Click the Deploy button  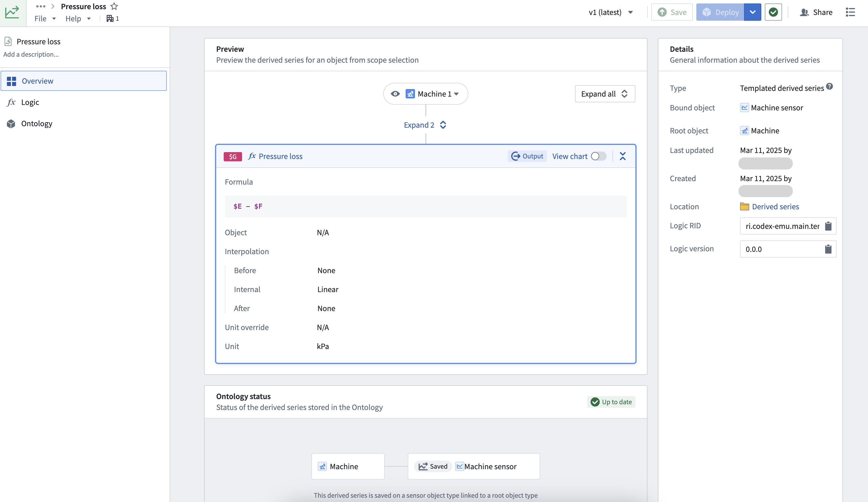click(x=720, y=12)
